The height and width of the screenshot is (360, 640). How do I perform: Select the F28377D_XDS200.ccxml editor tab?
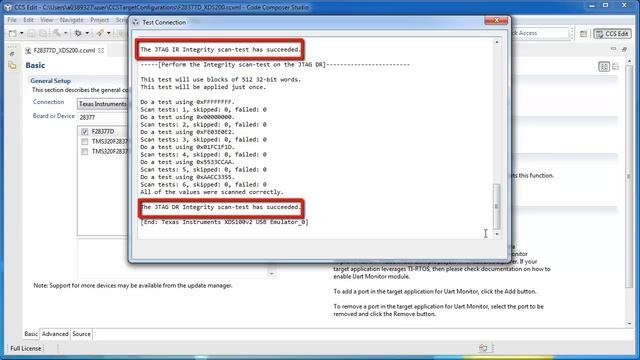tap(64, 50)
